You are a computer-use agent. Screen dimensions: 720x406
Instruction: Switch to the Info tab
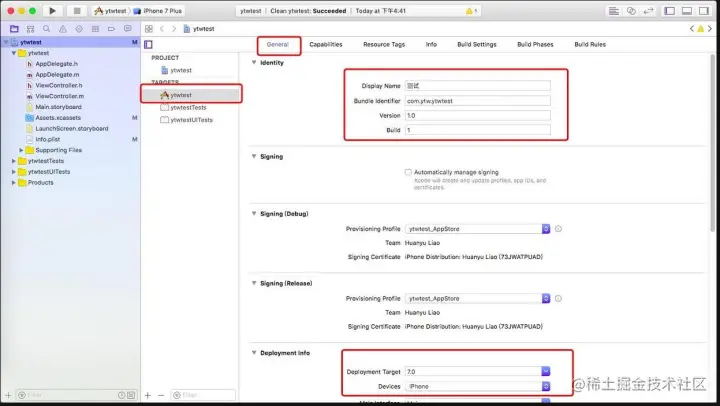click(x=431, y=45)
